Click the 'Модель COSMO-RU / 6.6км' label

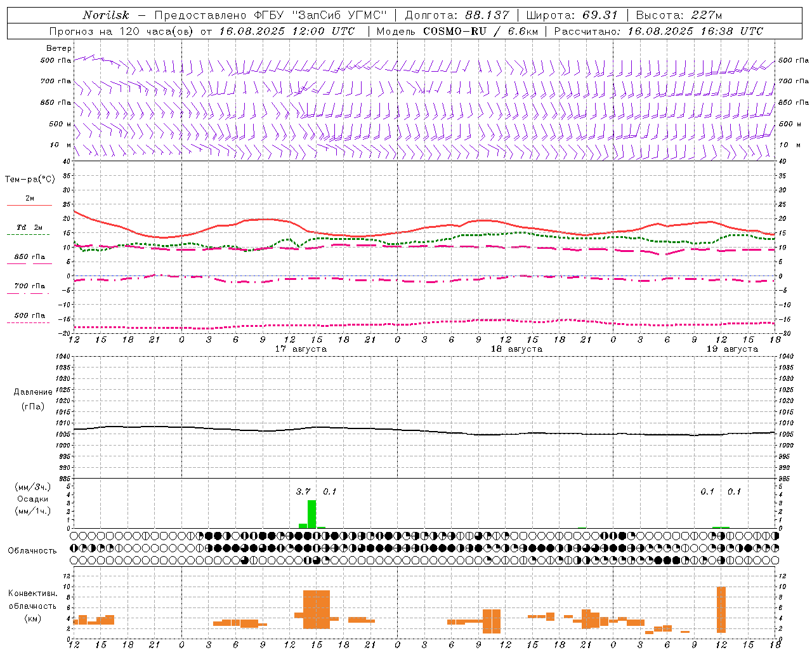[457, 31]
